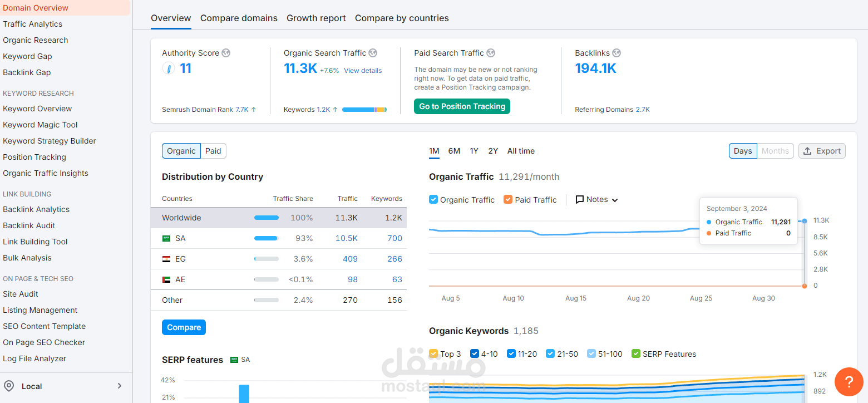The image size is (868, 403).
Task: Click the 194.1K backlinks value
Action: click(595, 68)
